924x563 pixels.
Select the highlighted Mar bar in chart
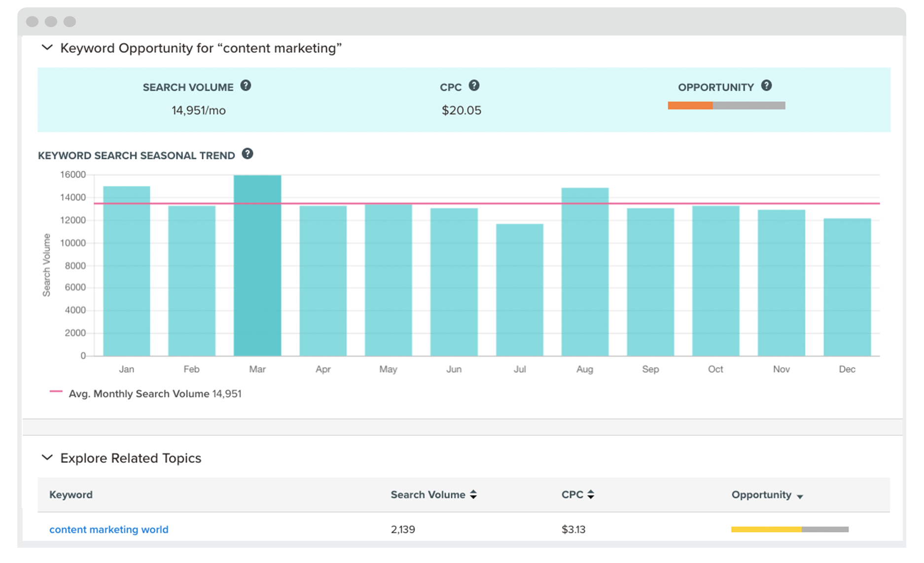(x=257, y=266)
